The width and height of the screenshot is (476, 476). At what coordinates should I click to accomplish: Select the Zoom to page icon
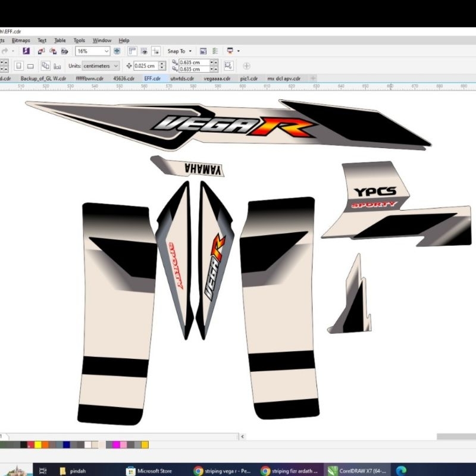coord(117,51)
